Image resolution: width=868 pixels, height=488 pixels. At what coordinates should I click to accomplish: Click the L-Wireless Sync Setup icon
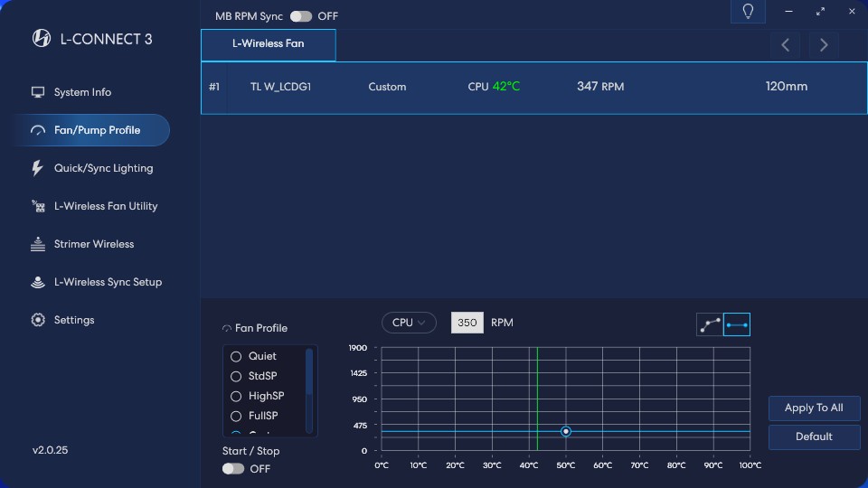(38, 282)
